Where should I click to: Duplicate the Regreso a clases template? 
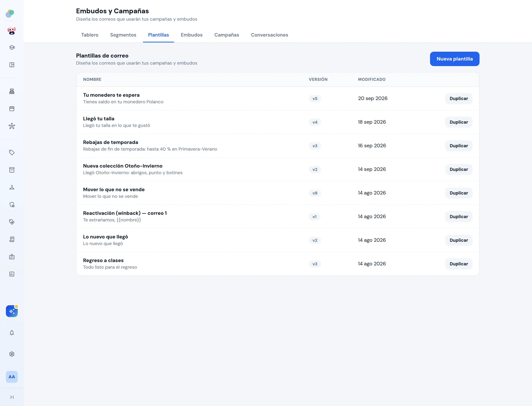459,264
